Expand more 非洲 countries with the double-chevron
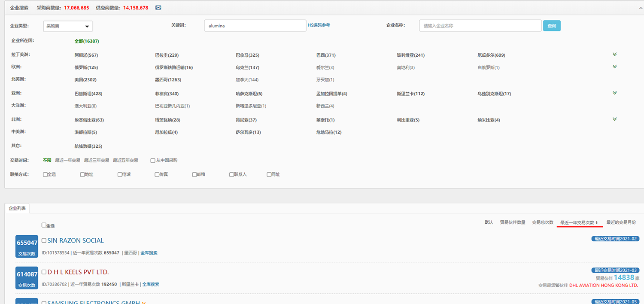Viewport: 644px width, 304px height. point(614,119)
